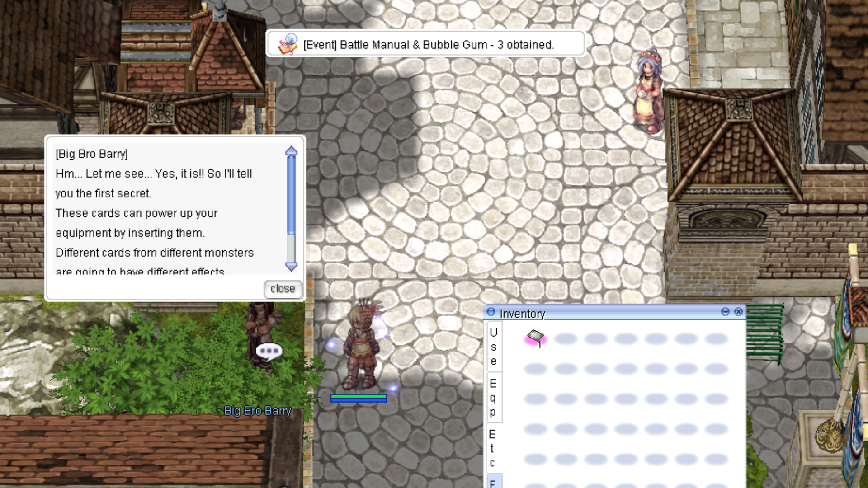Switch to the Eqp inventory tab
Image resolution: width=868 pixels, height=488 pixels.
(493, 398)
